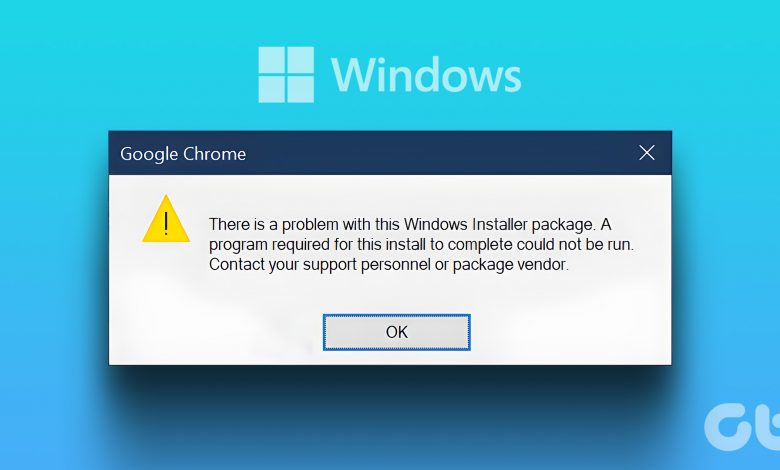Screen dimensions: 780x470
Task: Click the 'Contact your support personnel' line
Action: pyautogui.click(x=389, y=265)
